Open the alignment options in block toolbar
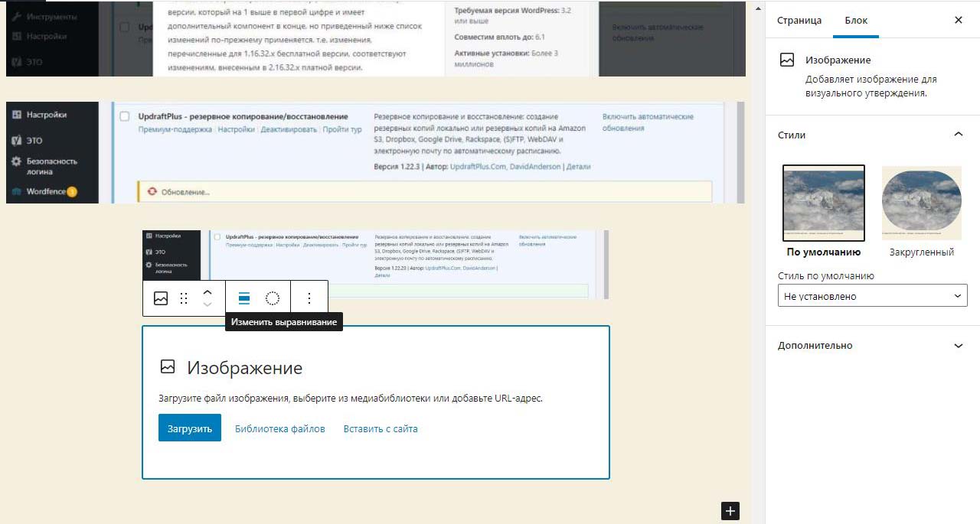 click(x=244, y=298)
